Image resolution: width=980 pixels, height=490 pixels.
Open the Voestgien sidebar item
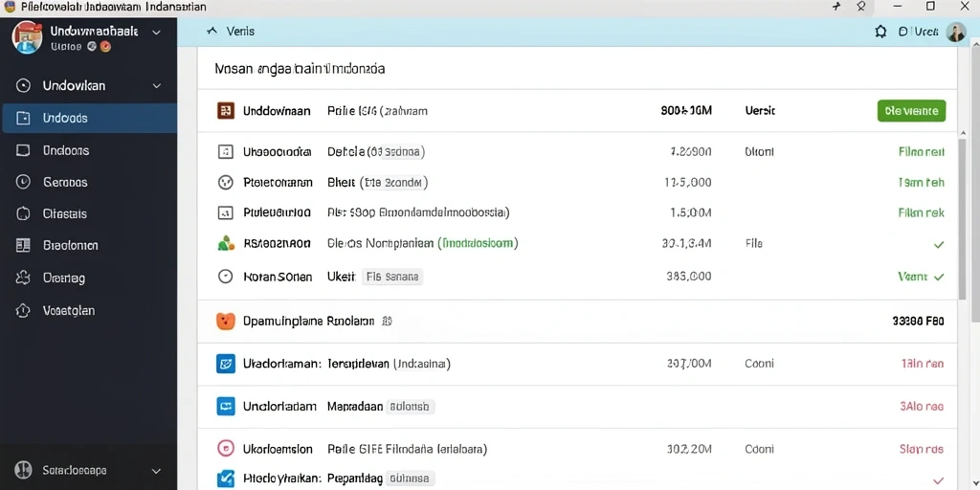tap(89, 311)
